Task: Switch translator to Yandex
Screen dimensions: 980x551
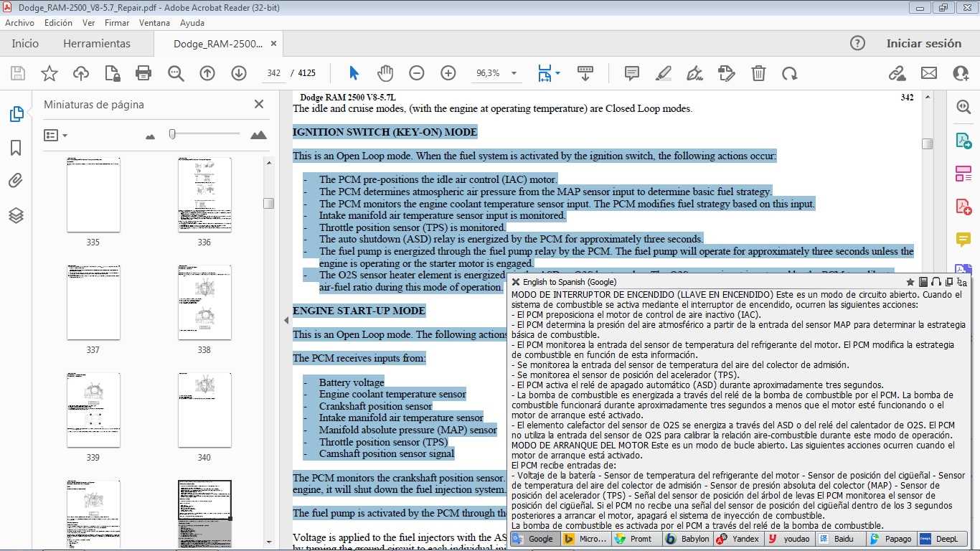Action: pyautogui.click(x=738, y=539)
